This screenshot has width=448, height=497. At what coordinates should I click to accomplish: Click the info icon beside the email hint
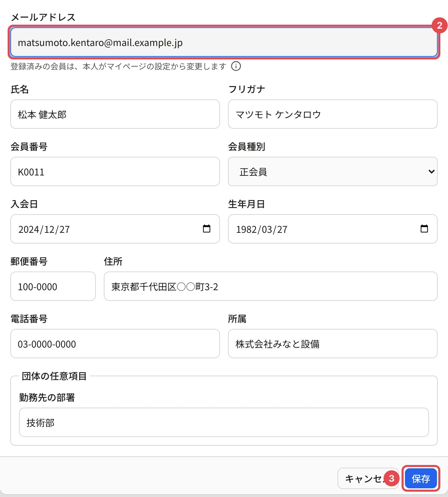(236, 66)
